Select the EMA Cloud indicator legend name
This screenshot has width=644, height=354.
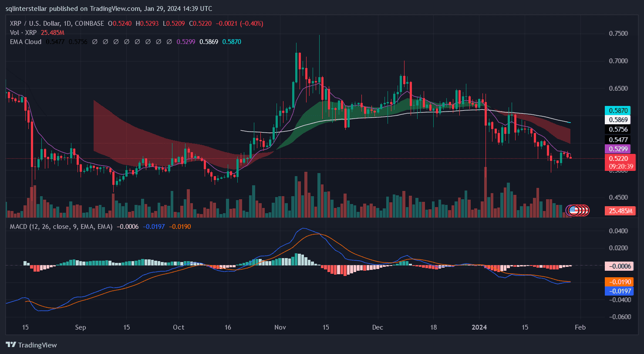25,42
